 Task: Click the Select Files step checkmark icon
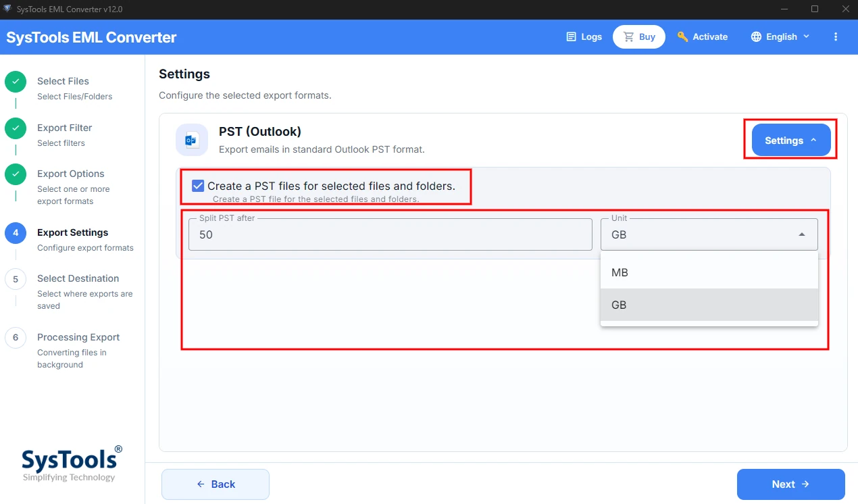[16, 82]
